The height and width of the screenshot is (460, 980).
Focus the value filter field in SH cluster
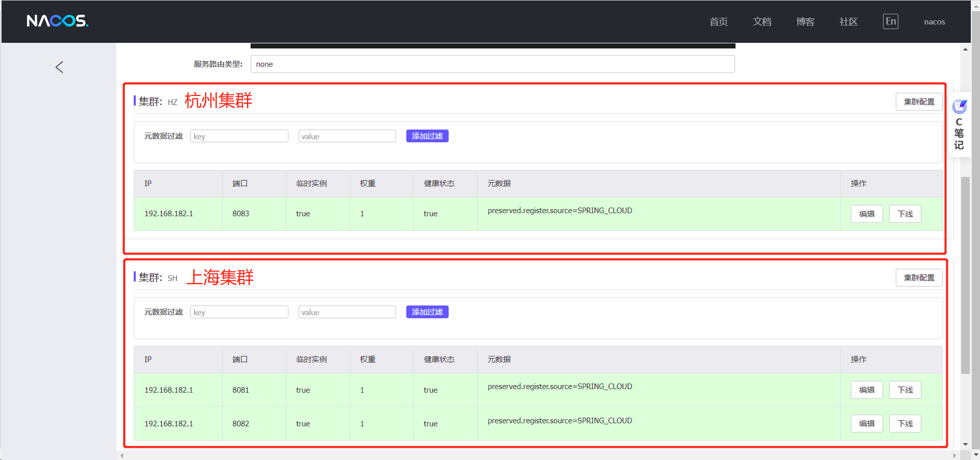coord(347,312)
